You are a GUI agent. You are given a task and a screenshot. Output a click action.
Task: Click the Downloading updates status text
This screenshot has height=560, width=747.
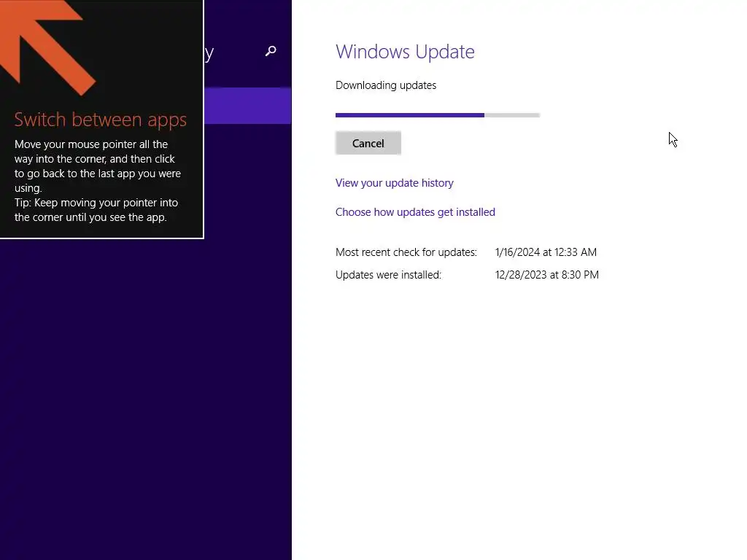click(386, 85)
